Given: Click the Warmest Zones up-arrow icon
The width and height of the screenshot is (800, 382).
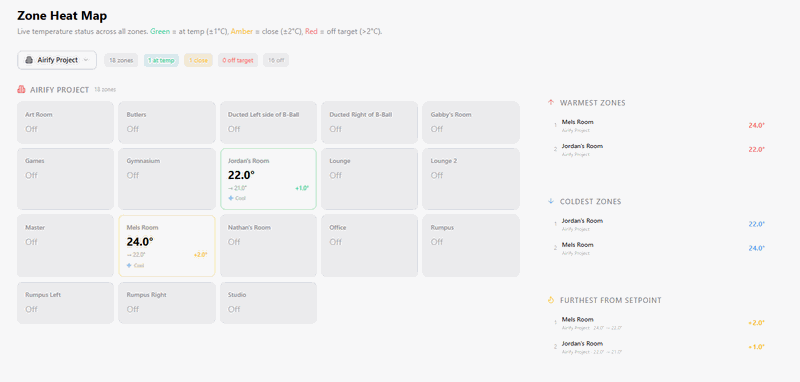Looking at the screenshot, I should (551, 103).
